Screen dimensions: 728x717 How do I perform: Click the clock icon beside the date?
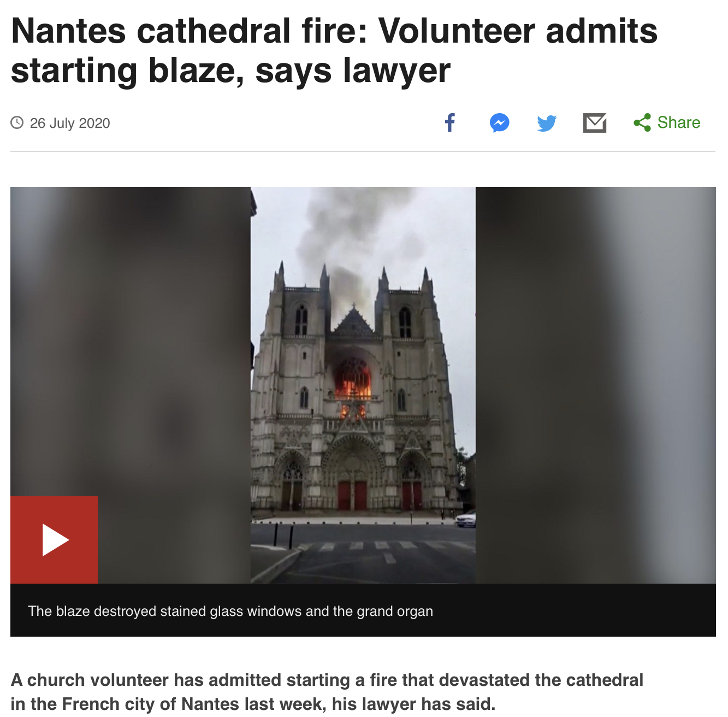17,122
